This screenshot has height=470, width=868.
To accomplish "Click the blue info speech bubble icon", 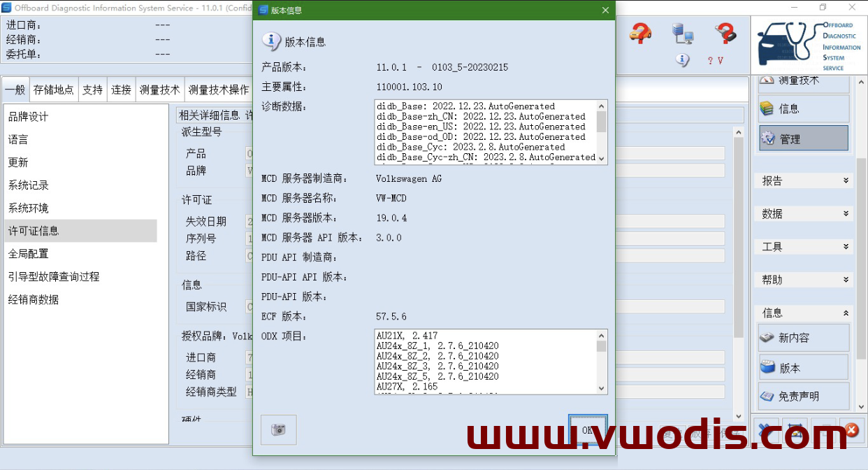I will pos(683,60).
